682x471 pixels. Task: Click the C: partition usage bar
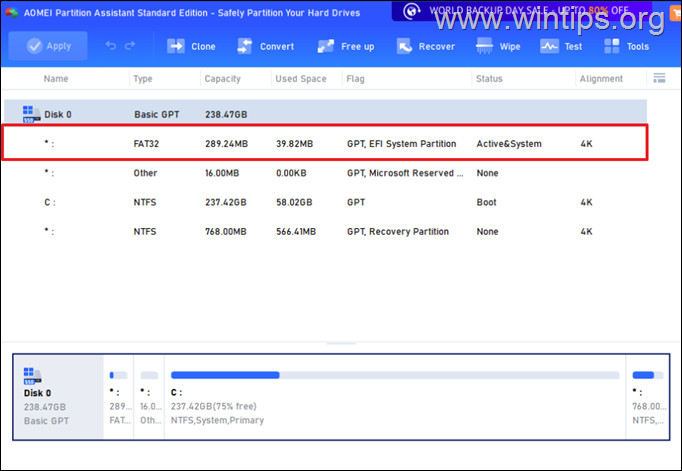394,375
